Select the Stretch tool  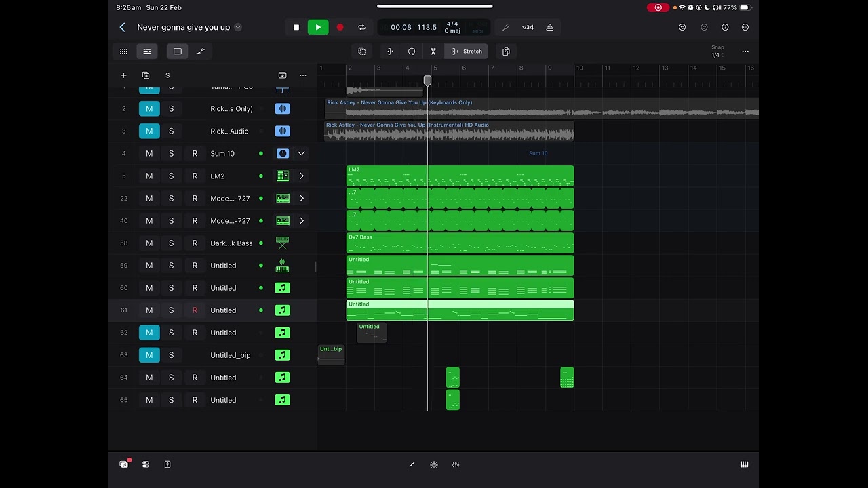click(467, 52)
